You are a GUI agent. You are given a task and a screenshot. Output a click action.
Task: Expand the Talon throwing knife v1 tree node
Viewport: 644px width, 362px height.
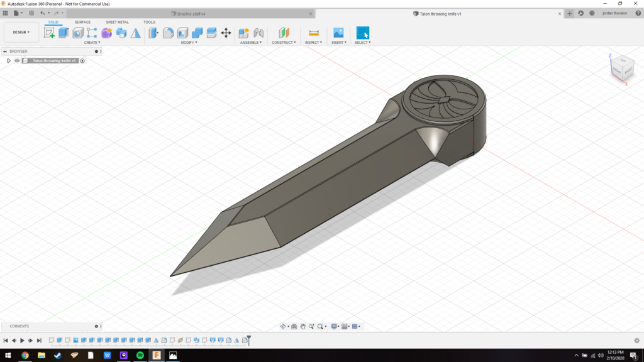point(9,61)
